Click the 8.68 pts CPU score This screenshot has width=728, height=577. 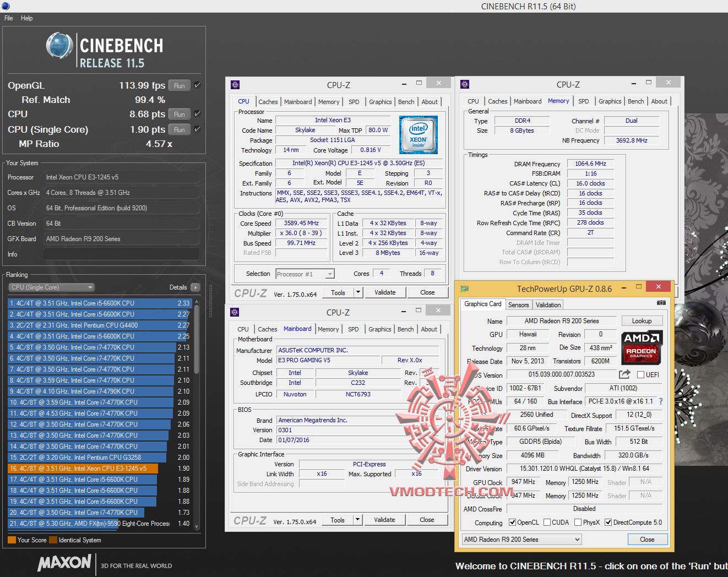tap(147, 114)
